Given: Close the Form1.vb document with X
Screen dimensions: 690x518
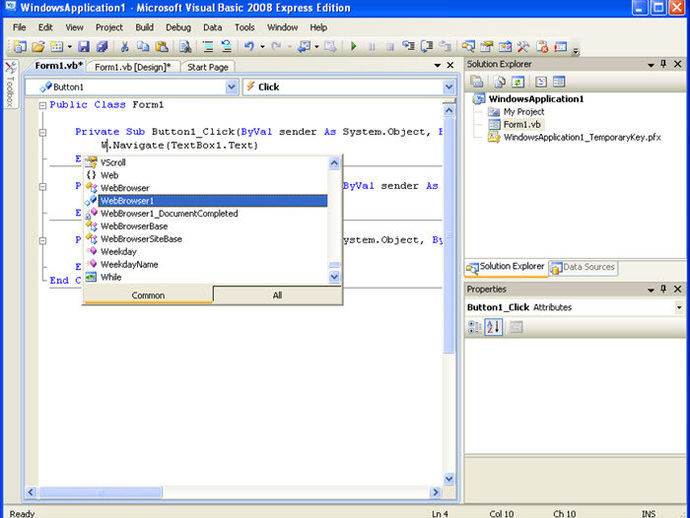Looking at the screenshot, I should click(450, 66).
